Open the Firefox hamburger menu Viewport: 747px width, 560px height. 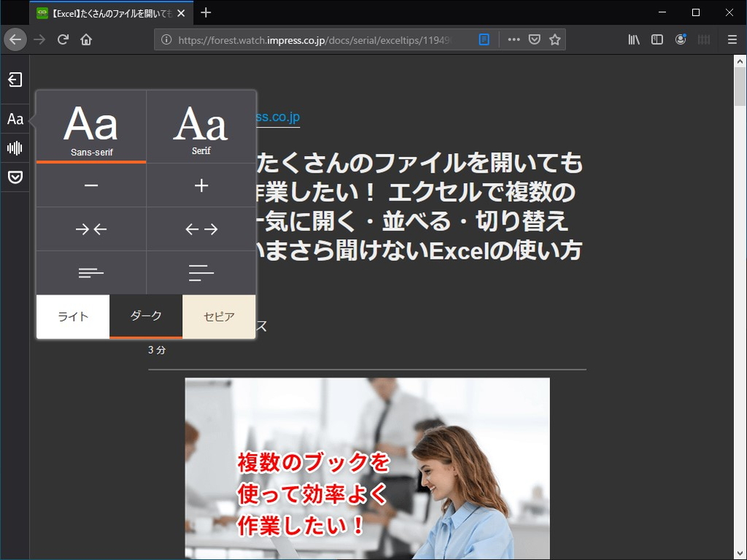tap(732, 39)
